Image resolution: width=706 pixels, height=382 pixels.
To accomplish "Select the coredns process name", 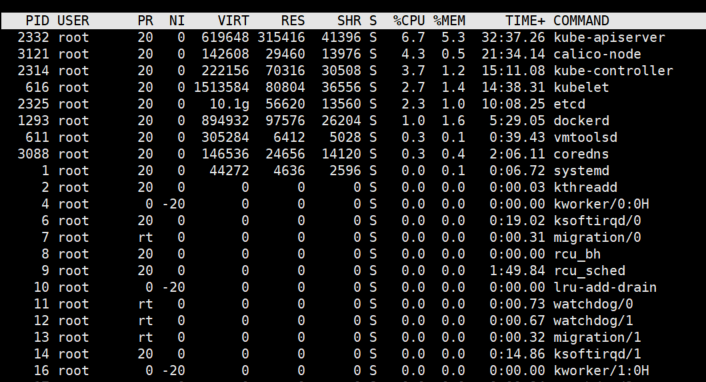I will [581, 154].
